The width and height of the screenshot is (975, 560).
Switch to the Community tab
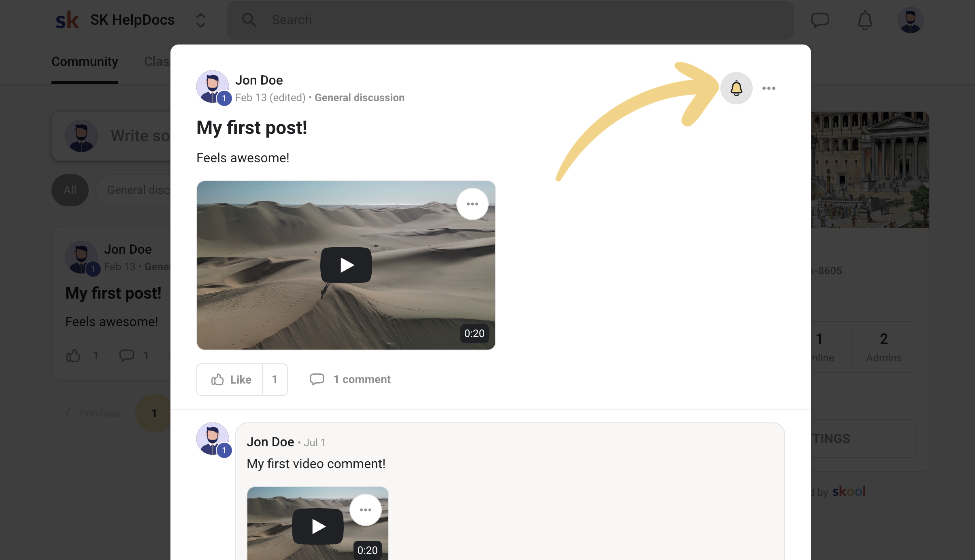(x=85, y=62)
